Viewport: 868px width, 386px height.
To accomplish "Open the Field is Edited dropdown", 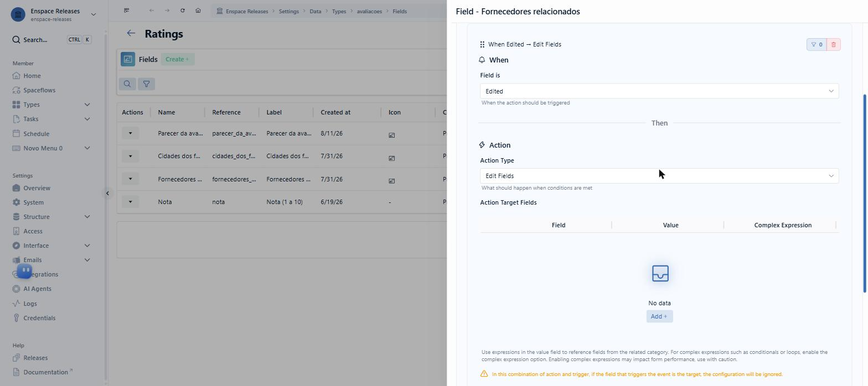I will pos(659,91).
